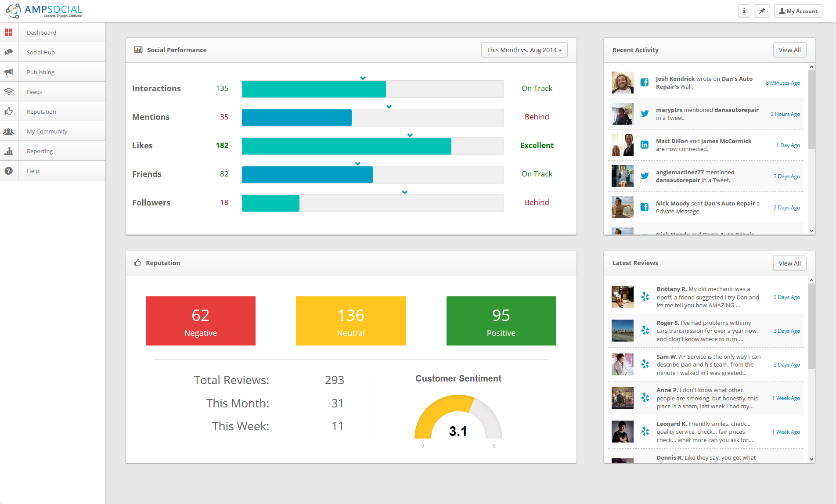Open Brittany R. review thumbnail
This screenshot has height=504, width=836.
623,297
